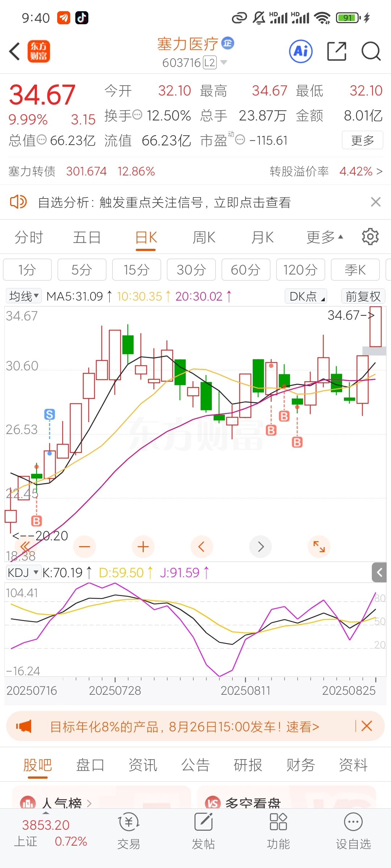Viewport: 391px width, 868px height.
Task: Close the 目标年化8% promo banner
Action: (367, 726)
